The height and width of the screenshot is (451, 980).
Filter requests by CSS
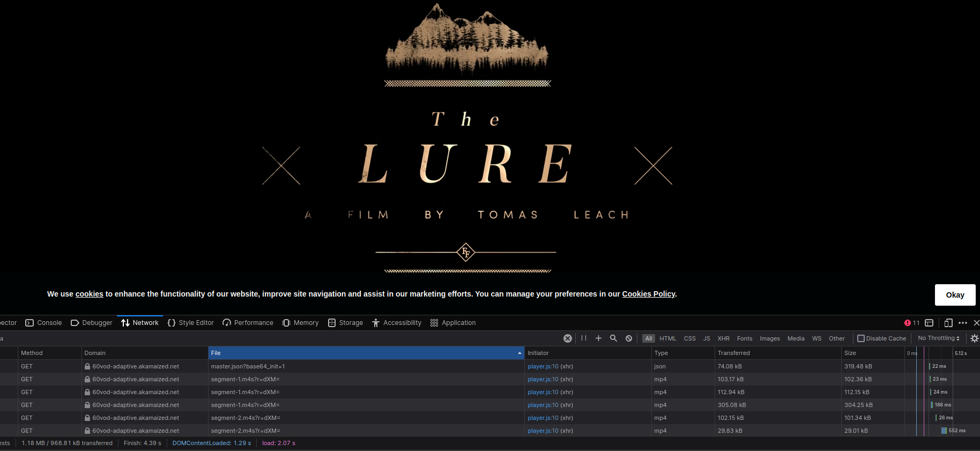tap(690, 338)
